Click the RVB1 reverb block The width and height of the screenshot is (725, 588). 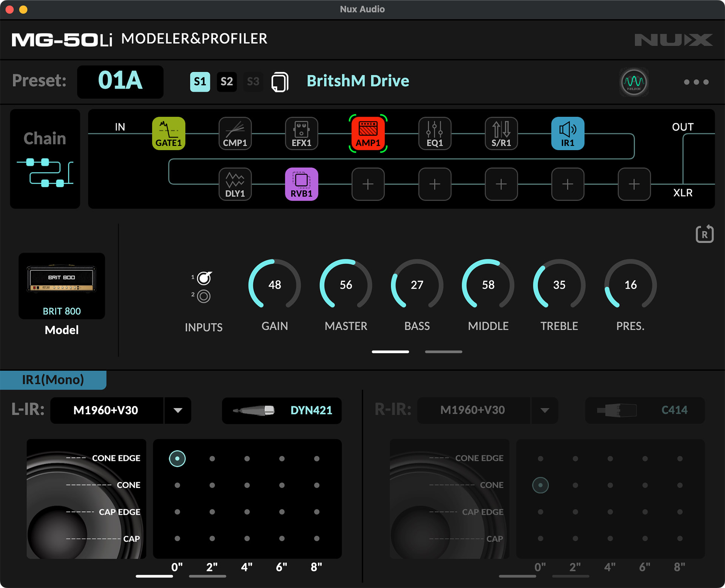click(301, 184)
